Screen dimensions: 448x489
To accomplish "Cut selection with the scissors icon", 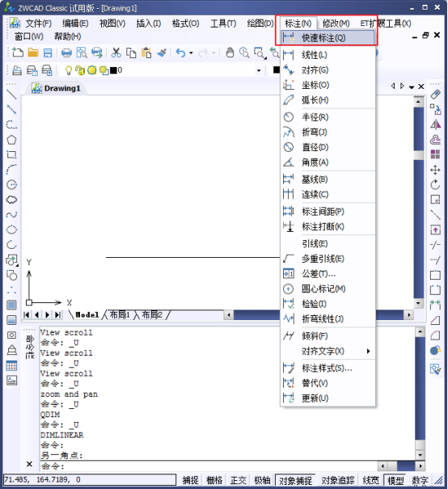I will (116, 53).
